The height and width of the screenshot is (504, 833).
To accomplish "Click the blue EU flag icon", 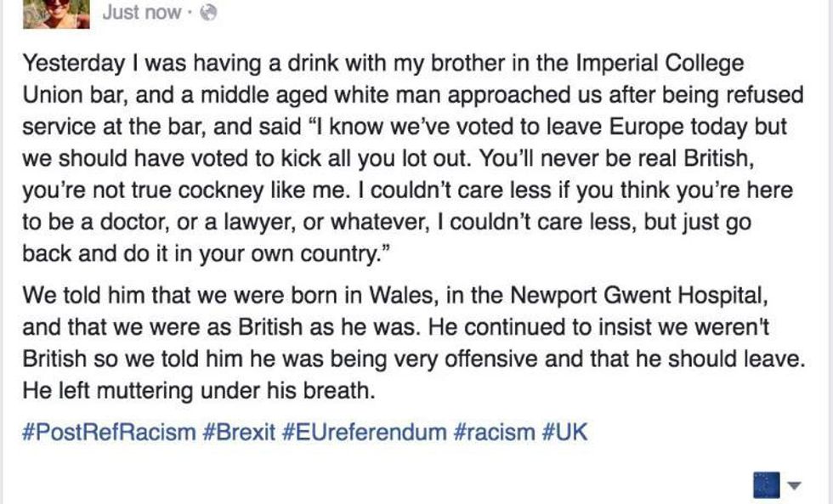I will [766, 484].
